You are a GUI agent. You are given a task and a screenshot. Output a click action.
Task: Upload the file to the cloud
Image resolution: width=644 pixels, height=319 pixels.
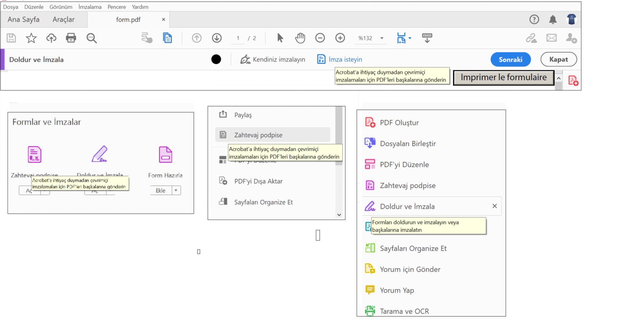pyautogui.click(x=51, y=38)
